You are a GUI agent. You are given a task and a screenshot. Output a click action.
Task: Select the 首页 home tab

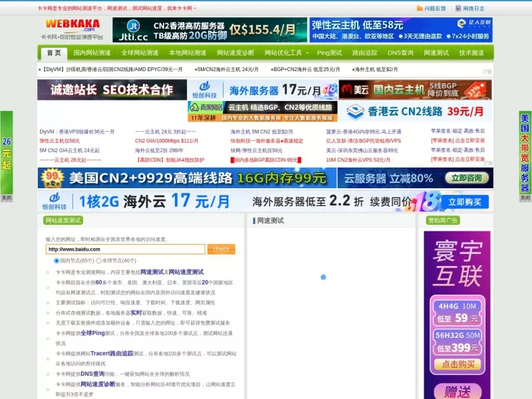54,53
